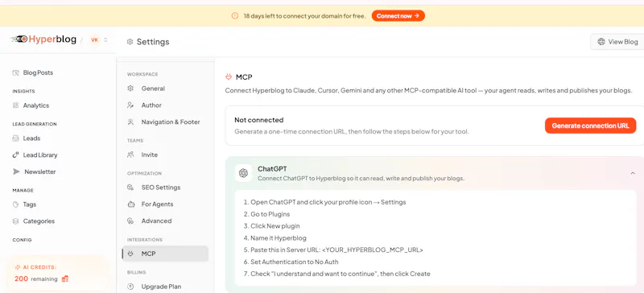This screenshot has height=293, width=644.
Task: Click the Hyperblog wordmark
Action: click(x=52, y=39)
